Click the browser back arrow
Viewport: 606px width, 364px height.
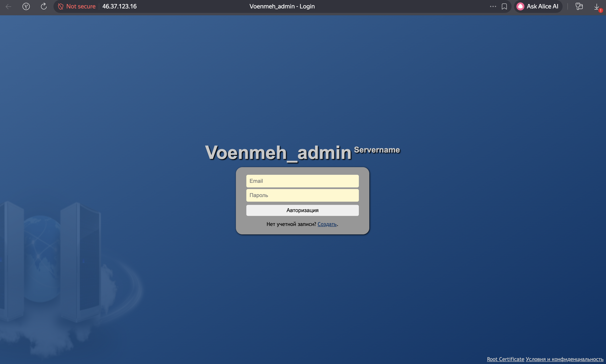[9, 7]
